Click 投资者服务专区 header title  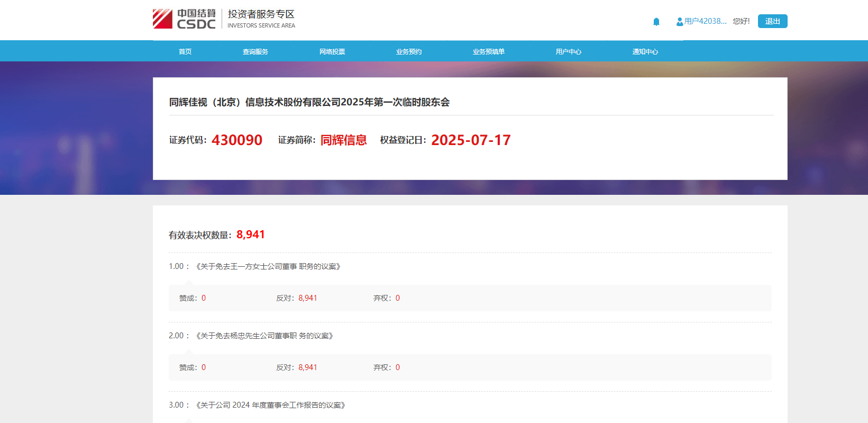coord(261,14)
